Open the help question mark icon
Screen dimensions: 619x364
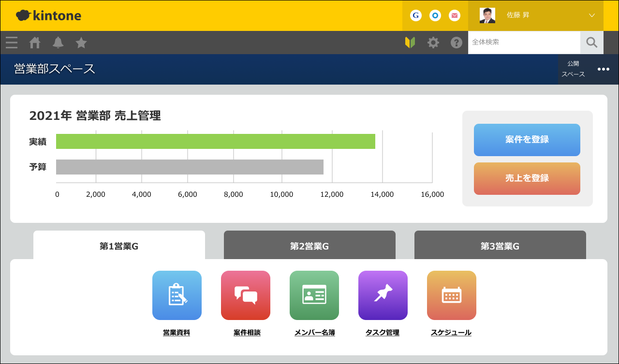457,43
